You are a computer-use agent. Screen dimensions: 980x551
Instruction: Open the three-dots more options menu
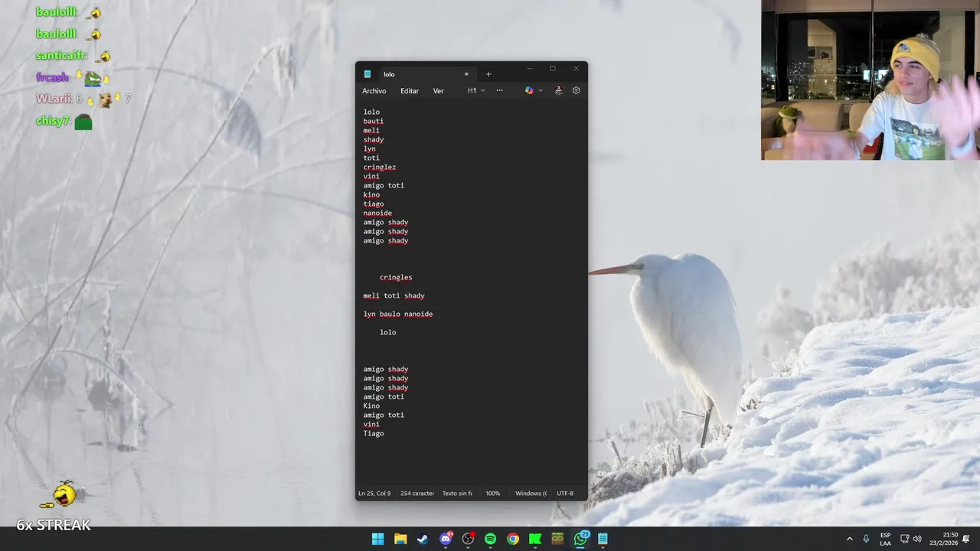coord(499,90)
